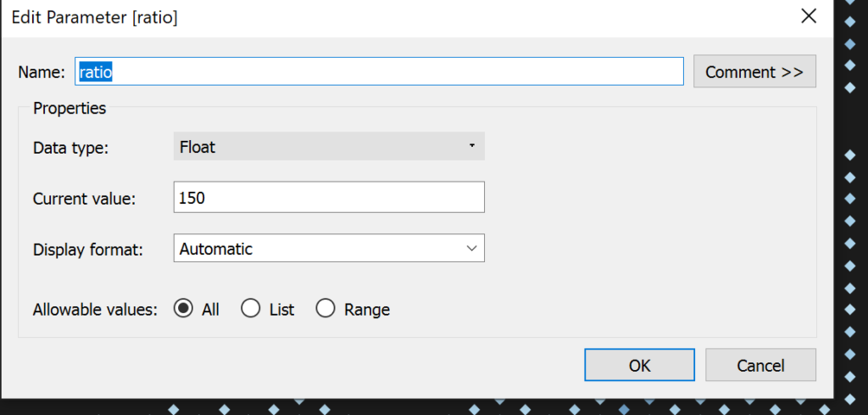Image resolution: width=868 pixels, height=415 pixels.
Task: Click the Display format label
Action: coord(88,250)
